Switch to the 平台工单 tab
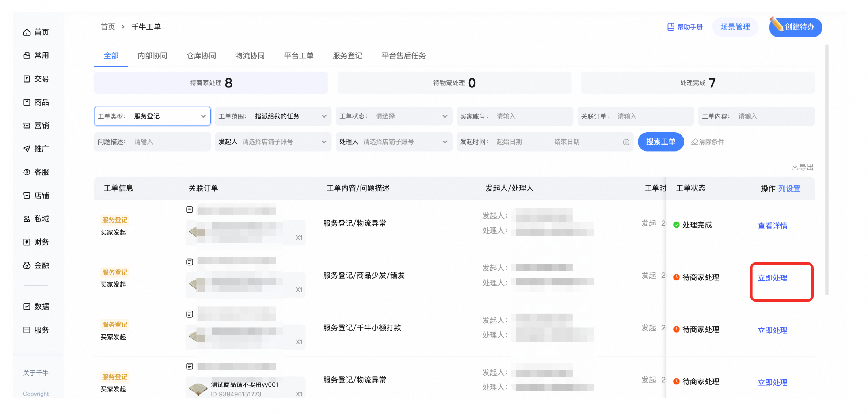This screenshot has width=868, height=414. [x=298, y=56]
